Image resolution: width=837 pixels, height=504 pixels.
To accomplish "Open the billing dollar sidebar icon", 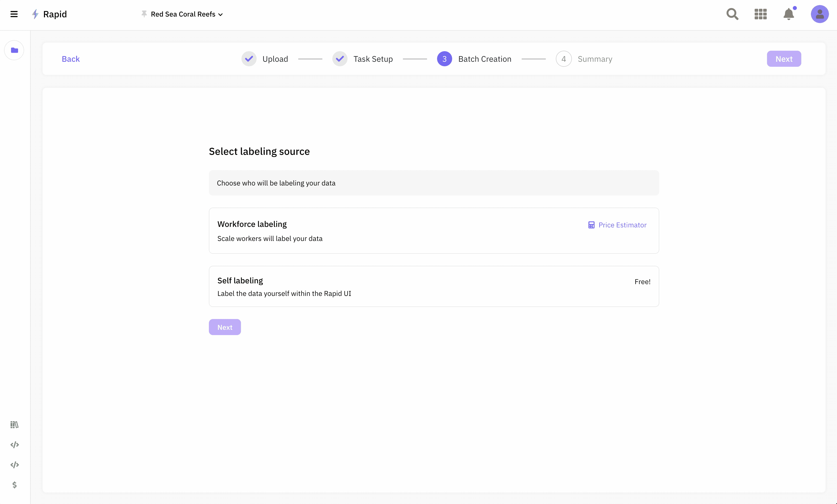I will 14,485.
